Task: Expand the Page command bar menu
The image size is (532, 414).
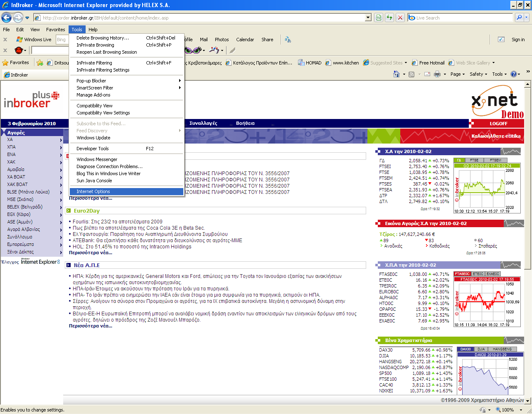Action: tap(457, 74)
